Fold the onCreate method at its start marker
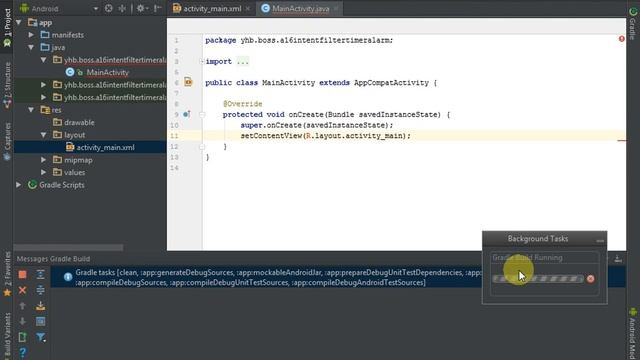 202,115
